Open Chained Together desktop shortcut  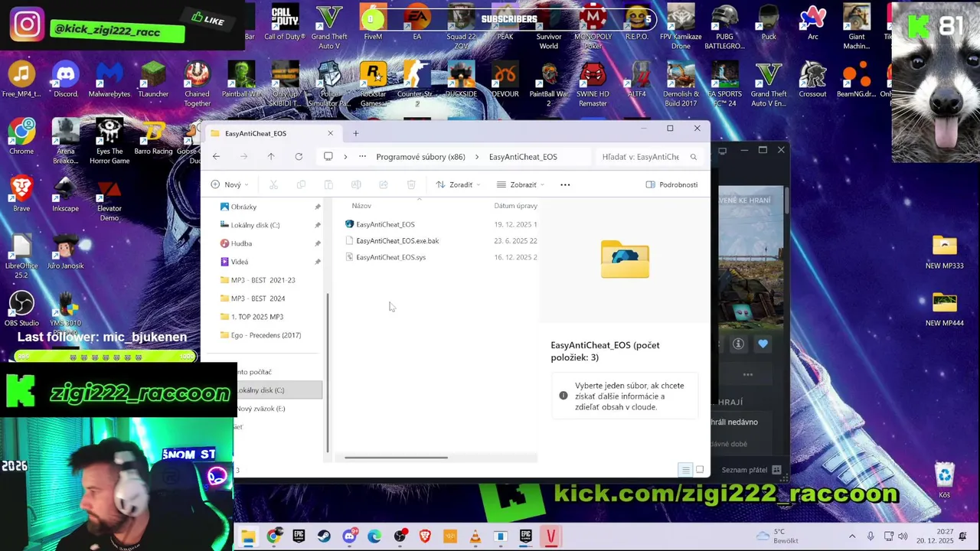[197, 84]
